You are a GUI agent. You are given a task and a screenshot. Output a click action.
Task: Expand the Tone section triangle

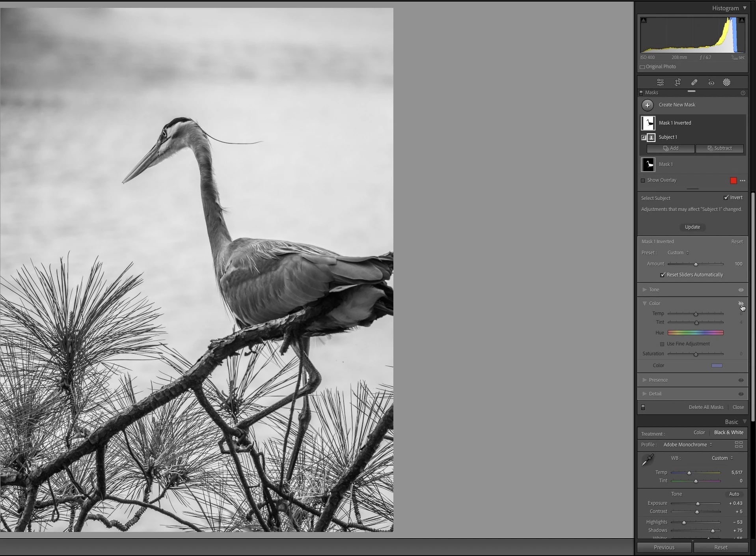(x=644, y=290)
